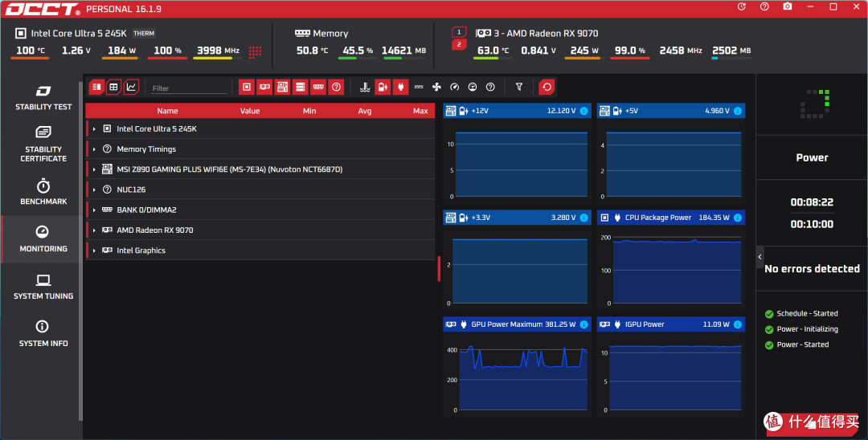Open the Stability Test section
Screen dimensions: 868x440
tap(43, 98)
